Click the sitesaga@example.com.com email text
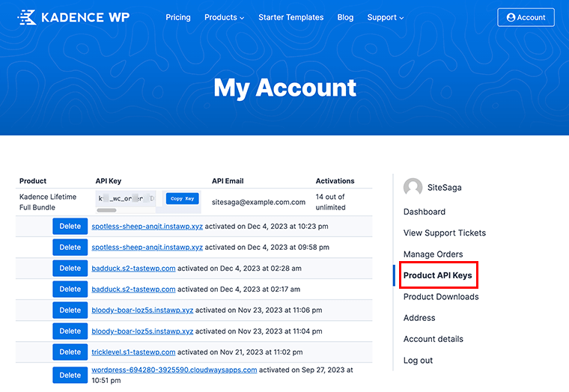The width and height of the screenshot is (569, 392). 258,202
